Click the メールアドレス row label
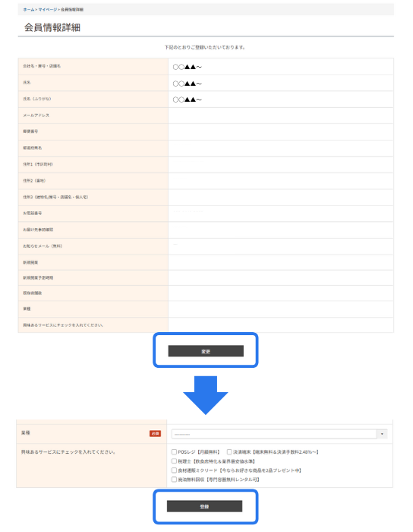The width and height of the screenshot is (413, 532). [x=36, y=116]
